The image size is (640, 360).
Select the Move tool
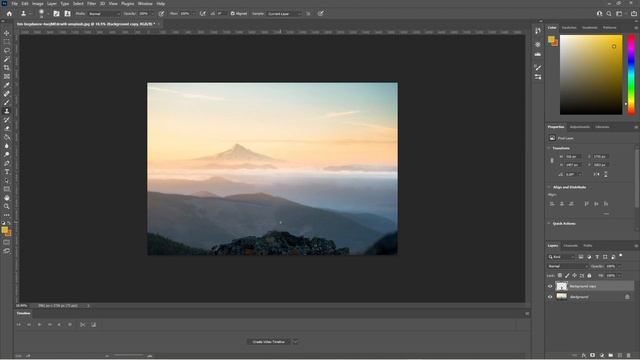coord(7,33)
